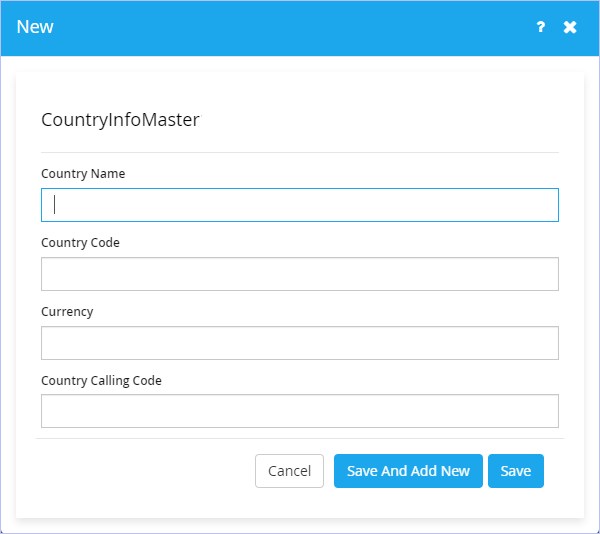Save the new country record
600x534 pixels.
516,471
